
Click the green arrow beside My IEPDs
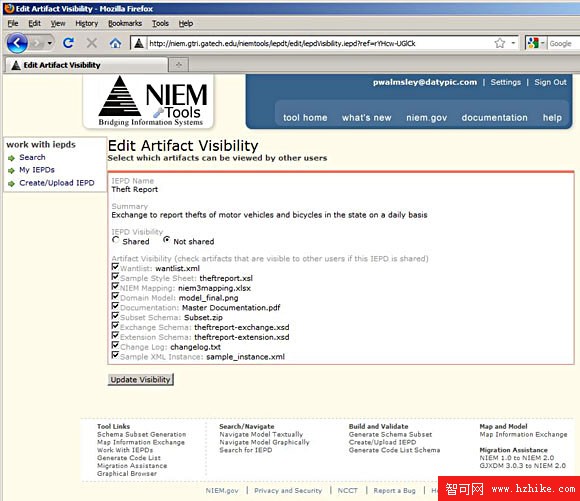point(11,171)
